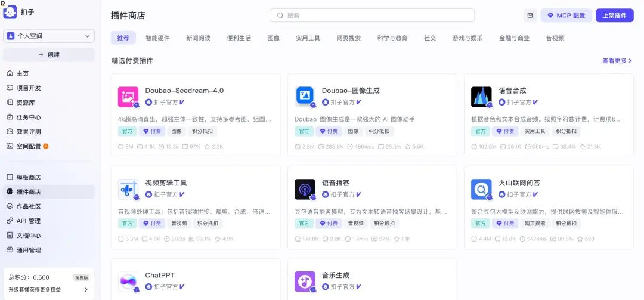Open the 效果评测 sidebar icon
The height and width of the screenshot is (300, 644).
[10, 131]
